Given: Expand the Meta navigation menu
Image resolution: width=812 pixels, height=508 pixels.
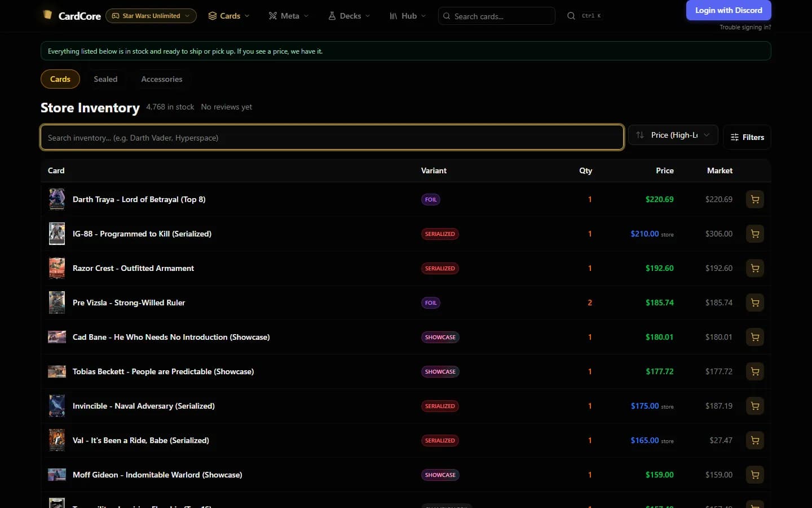Looking at the screenshot, I should tap(289, 16).
